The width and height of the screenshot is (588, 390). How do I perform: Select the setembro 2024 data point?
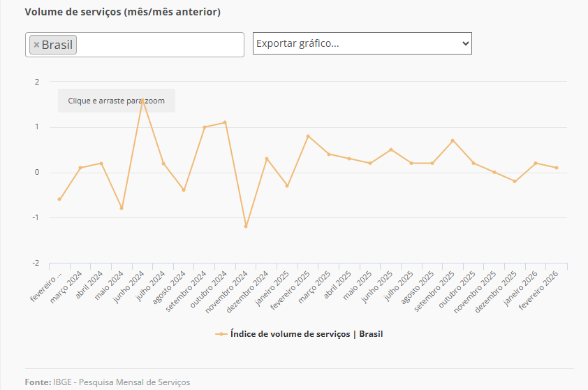coord(205,127)
